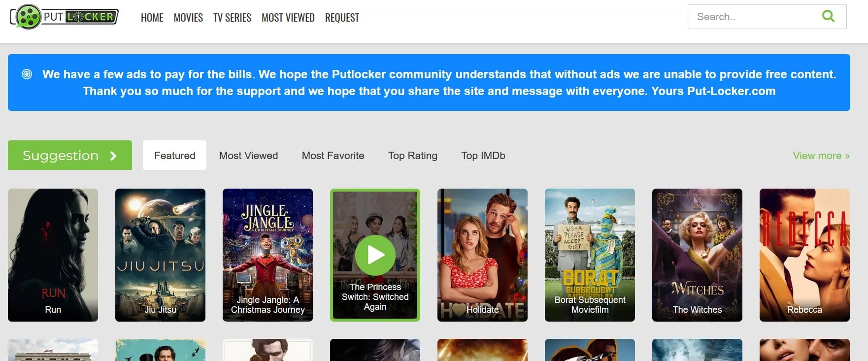This screenshot has width=868, height=361.
Task: Click the green search magnifier icon
Action: click(828, 16)
